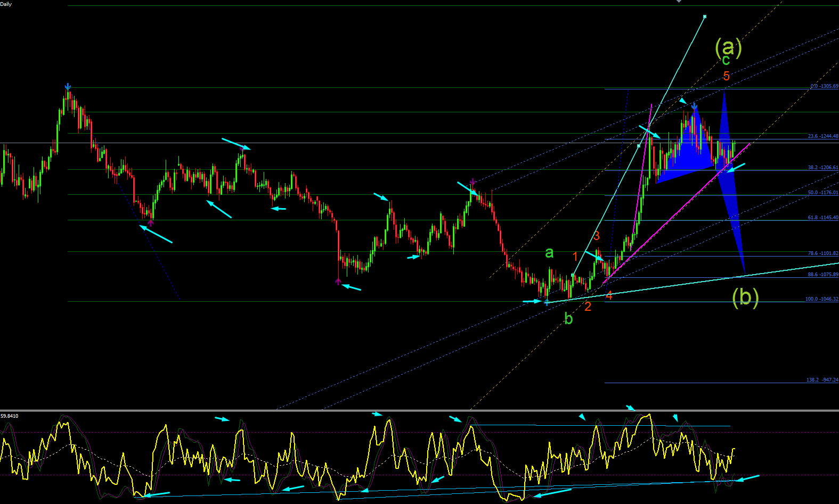Click the green c wave label
Image resolution: width=839 pixels, height=504 pixels.
click(x=726, y=61)
